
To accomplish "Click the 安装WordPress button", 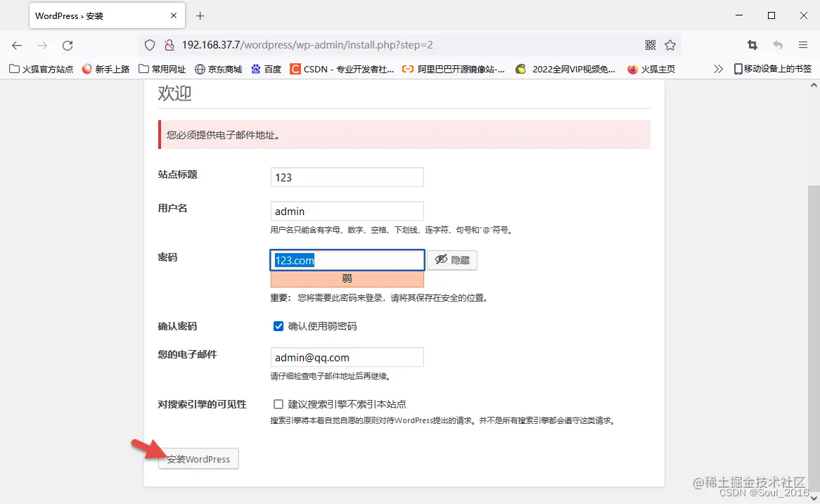I will 198,459.
